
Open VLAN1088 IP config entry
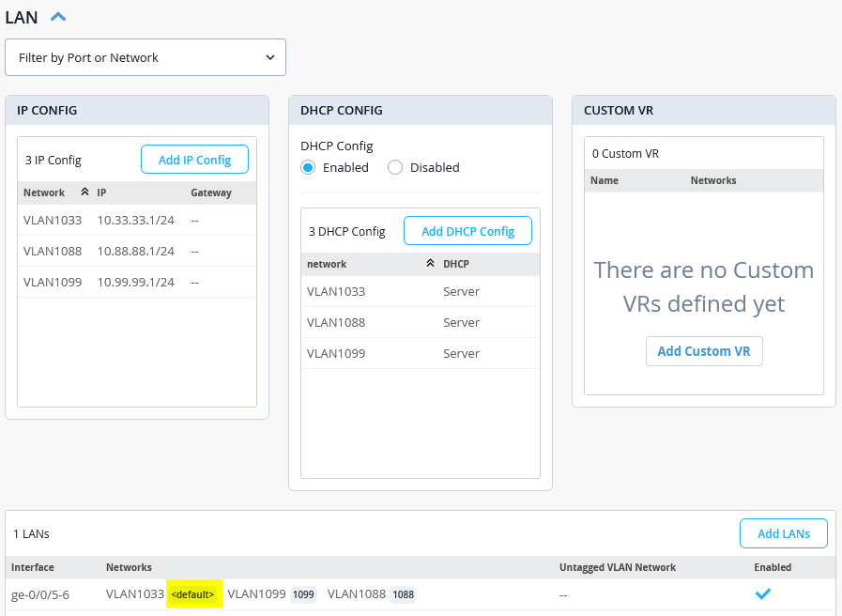137,252
